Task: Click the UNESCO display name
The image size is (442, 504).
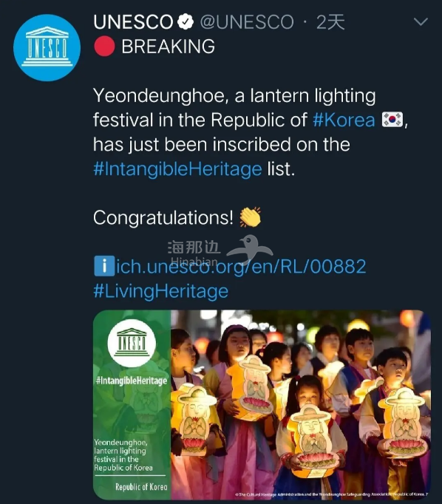Action: pos(133,22)
